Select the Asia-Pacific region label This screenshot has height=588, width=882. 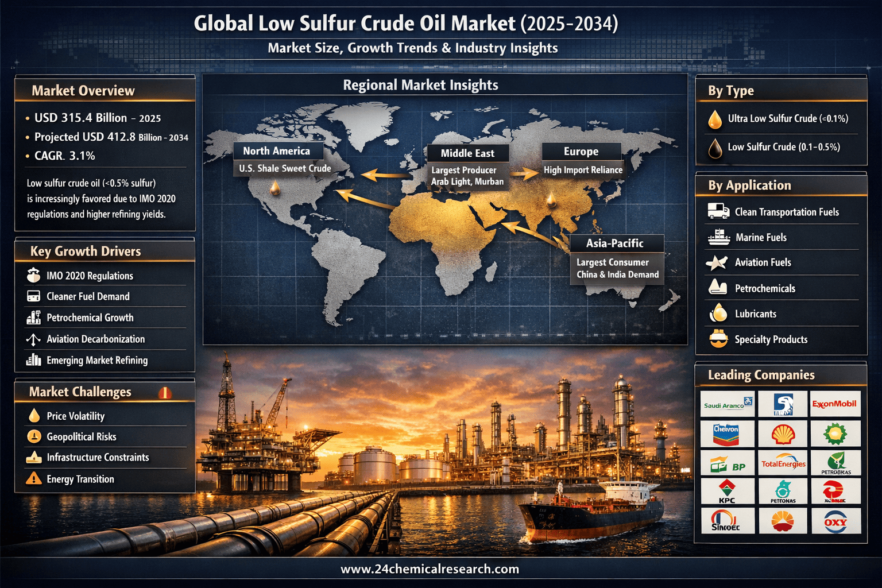(x=615, y=243)
